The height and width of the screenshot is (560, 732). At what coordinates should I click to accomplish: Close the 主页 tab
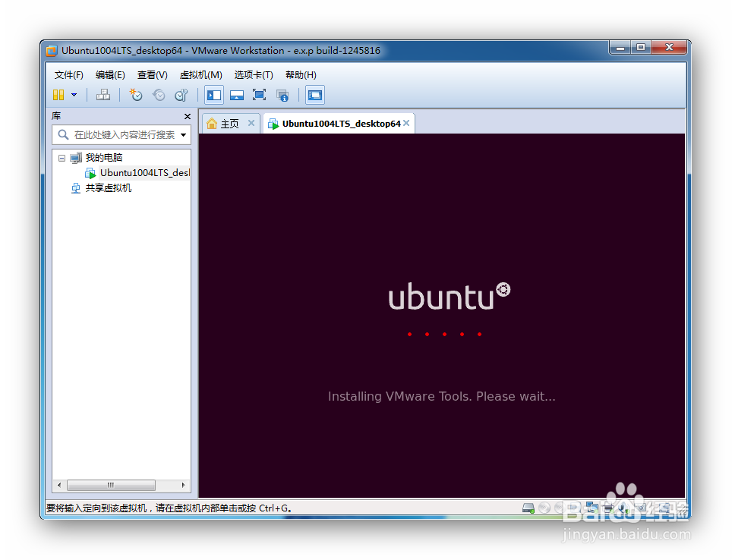(x=251, y=123)
